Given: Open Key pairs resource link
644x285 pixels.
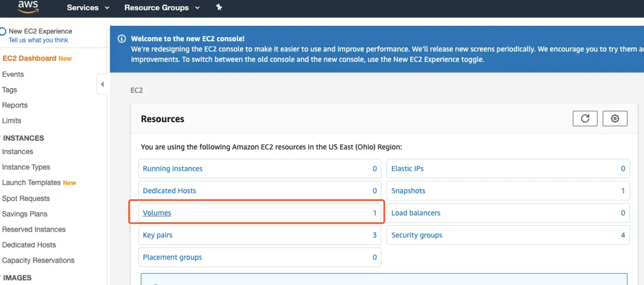Looking at the screenshot, I should (x=157, y=235).
